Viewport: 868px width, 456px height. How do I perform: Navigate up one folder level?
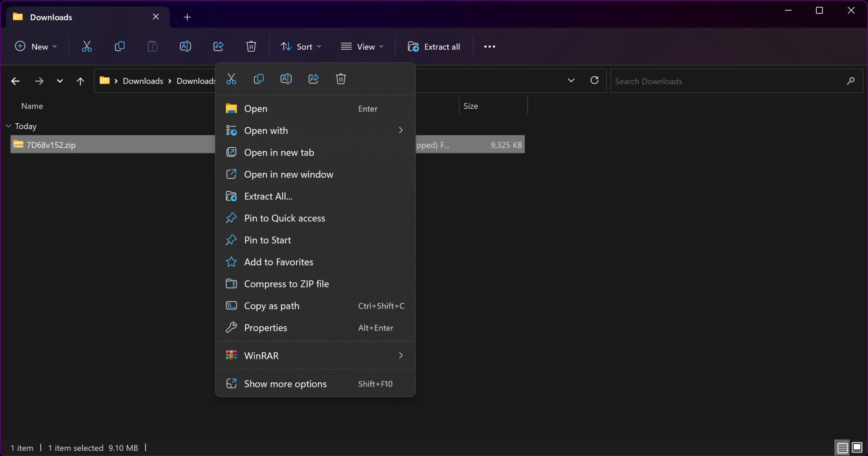[x=80, y=81]
